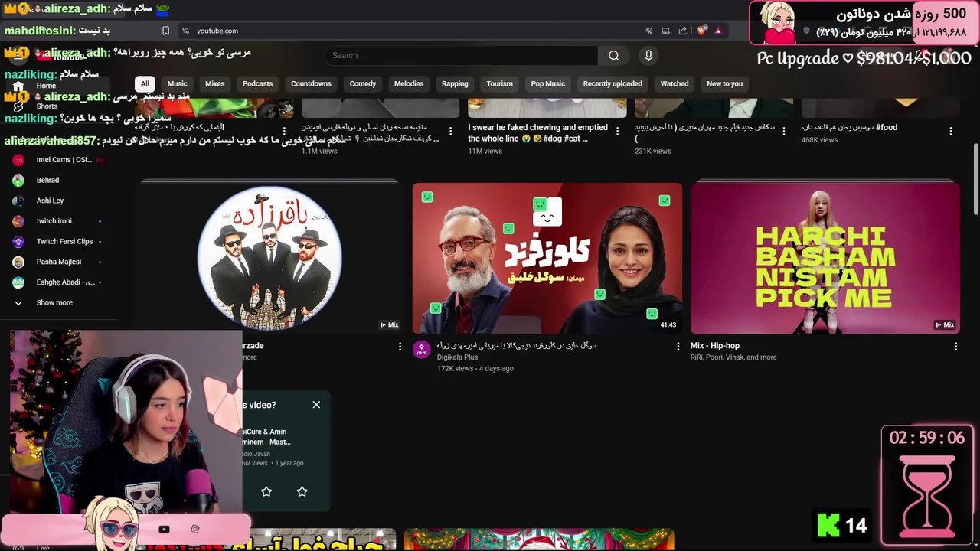The height and width of the screenshot is (551, 980).
Task: Open the Brave Rewards triangle icon
Action: (718, 31)
